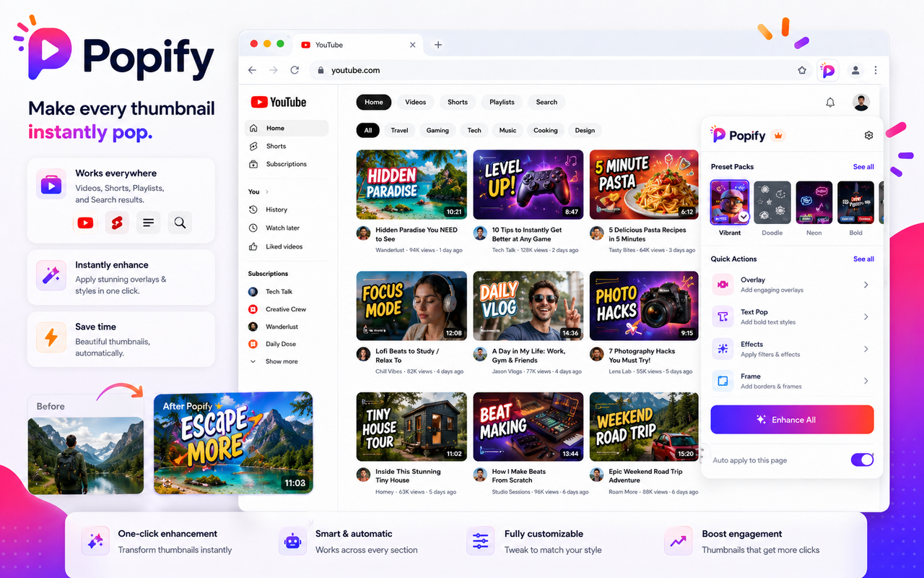Click the Creative Crew subscription icon
The image size is (924, 578).
(253, 309)
